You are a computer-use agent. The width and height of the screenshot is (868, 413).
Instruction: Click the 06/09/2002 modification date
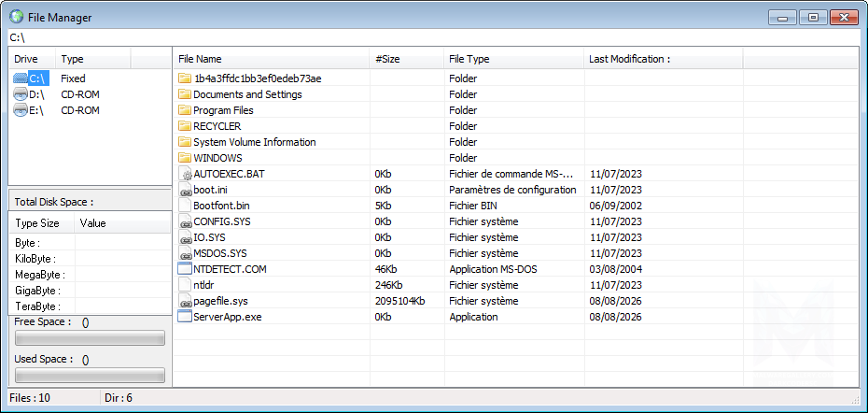616,206
